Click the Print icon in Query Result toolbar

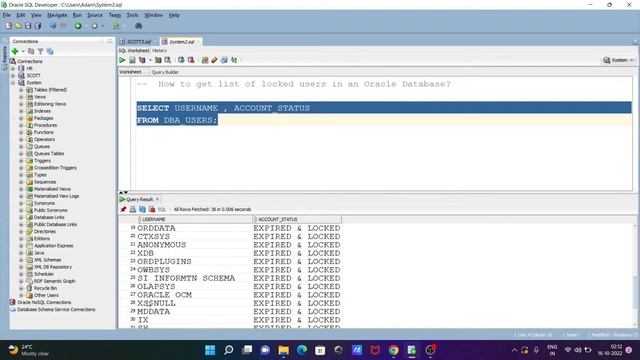[133, 209]
